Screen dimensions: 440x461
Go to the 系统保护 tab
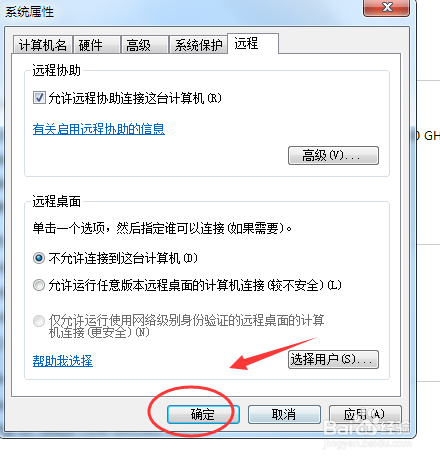click(198, 45)
